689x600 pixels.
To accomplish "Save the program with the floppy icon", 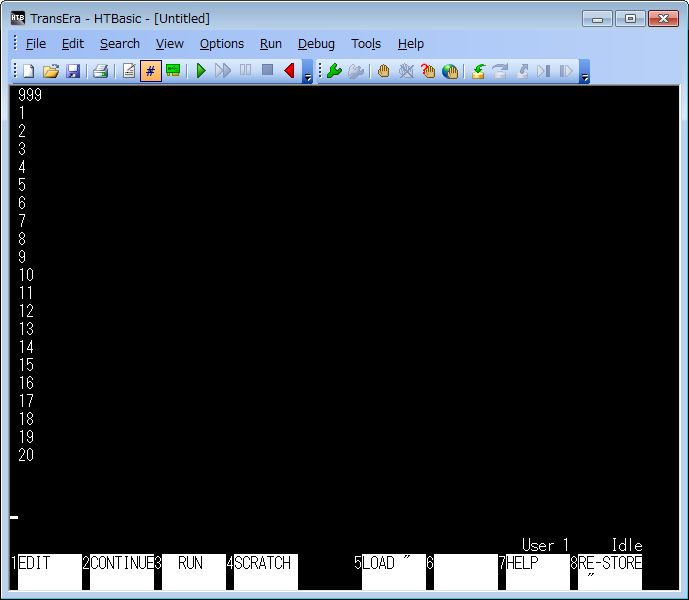I will [73, 71].
